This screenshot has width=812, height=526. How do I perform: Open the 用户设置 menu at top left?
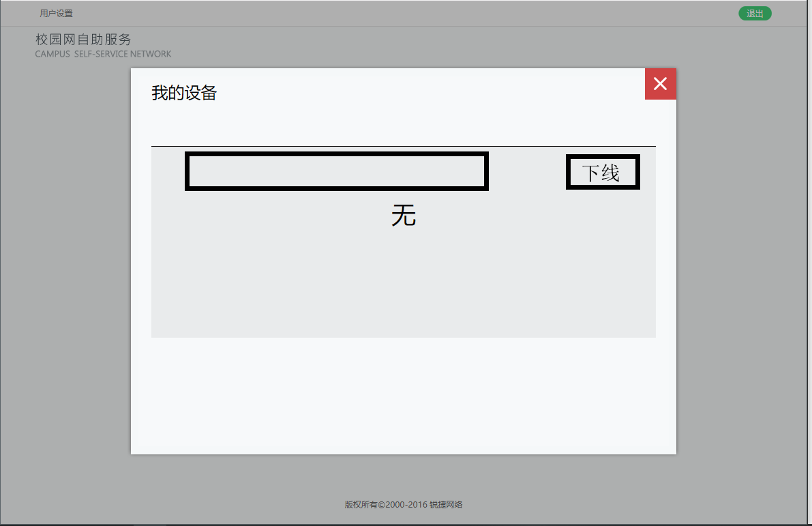tap(56, 13)
